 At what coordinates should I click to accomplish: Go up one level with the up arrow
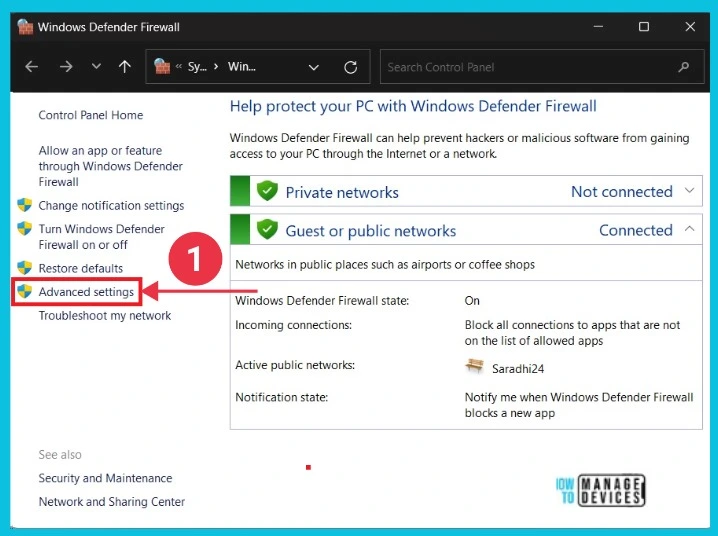(125, 67)
